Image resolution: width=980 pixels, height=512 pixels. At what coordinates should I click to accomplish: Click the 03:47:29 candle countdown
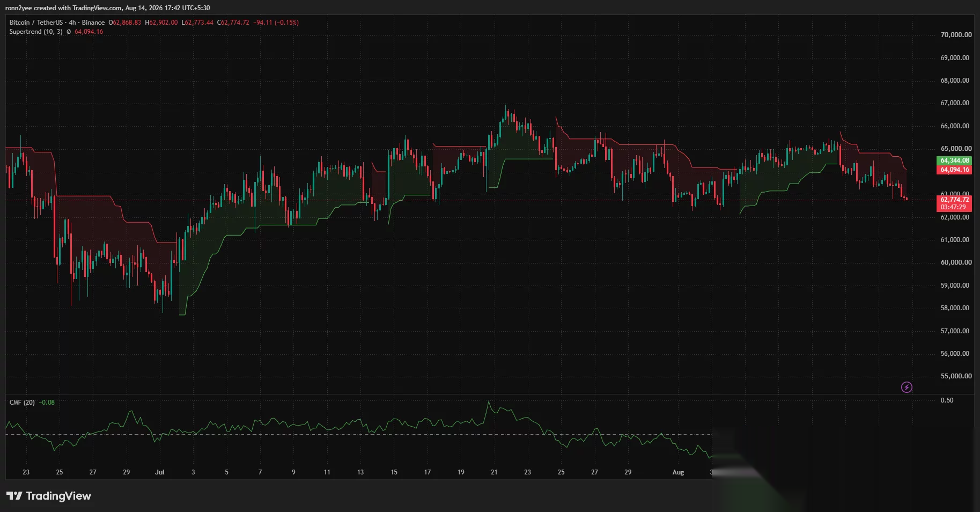click(x=954, y=207)
